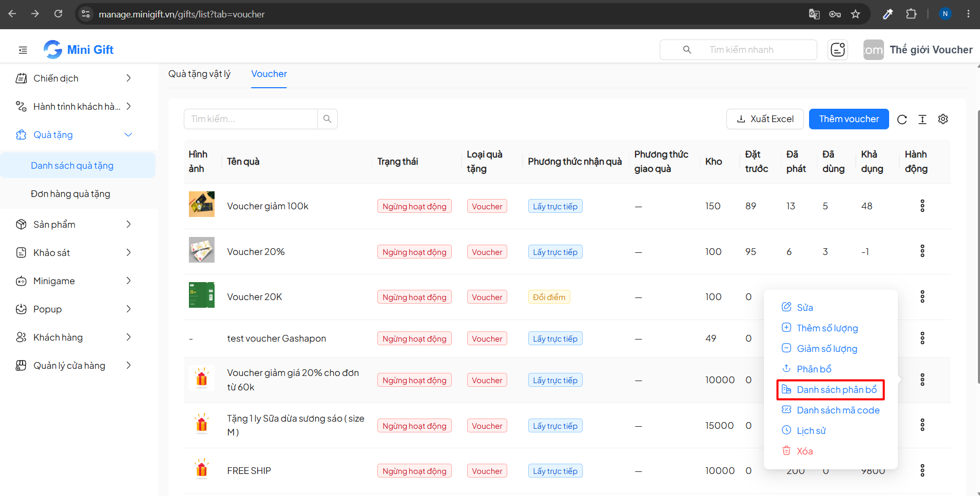Click the Thêm voucher button
This screenshot has height=496, width=980.
[x=849, y=119]
